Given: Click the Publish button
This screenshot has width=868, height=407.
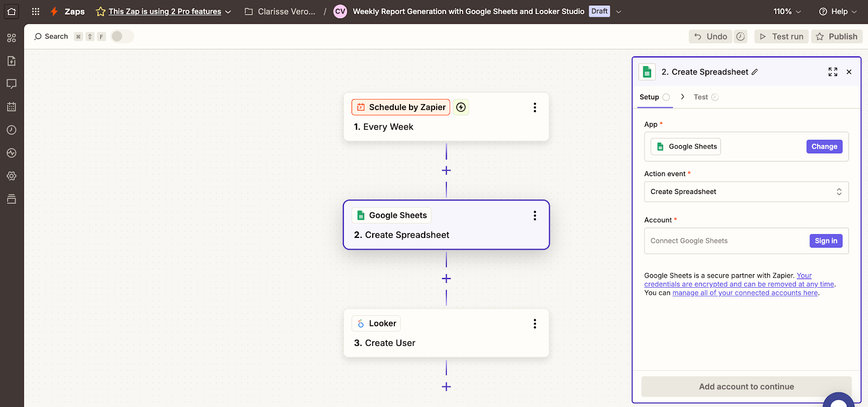Looking at the screenshot, I should [837, 36].
